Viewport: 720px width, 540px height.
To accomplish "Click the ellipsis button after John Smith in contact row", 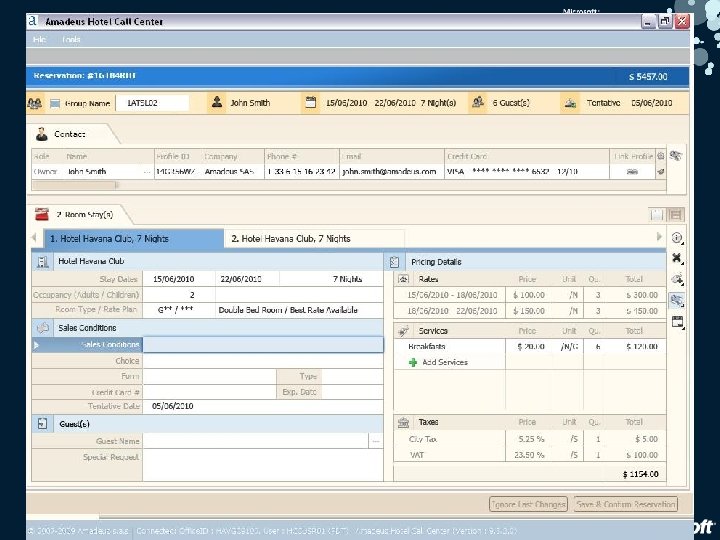I will click(147, 172).
